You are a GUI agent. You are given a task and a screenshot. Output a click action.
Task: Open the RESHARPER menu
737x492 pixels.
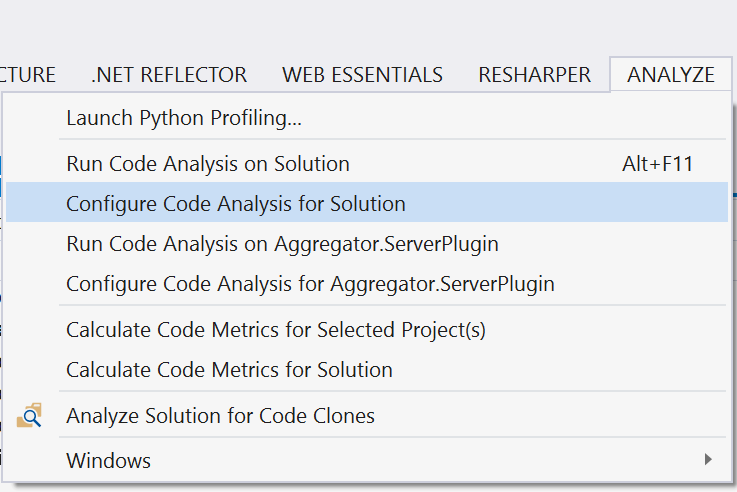(x=534, y=75)
